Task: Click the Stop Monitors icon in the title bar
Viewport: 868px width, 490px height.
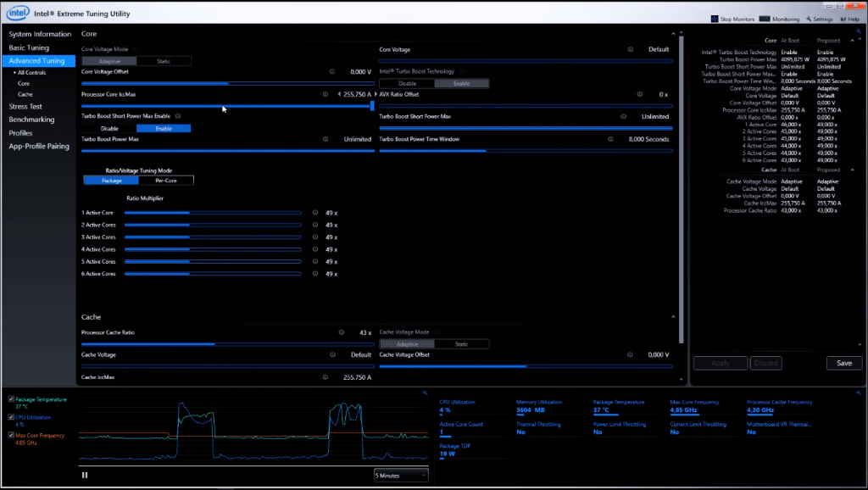Action: [714, 18]
